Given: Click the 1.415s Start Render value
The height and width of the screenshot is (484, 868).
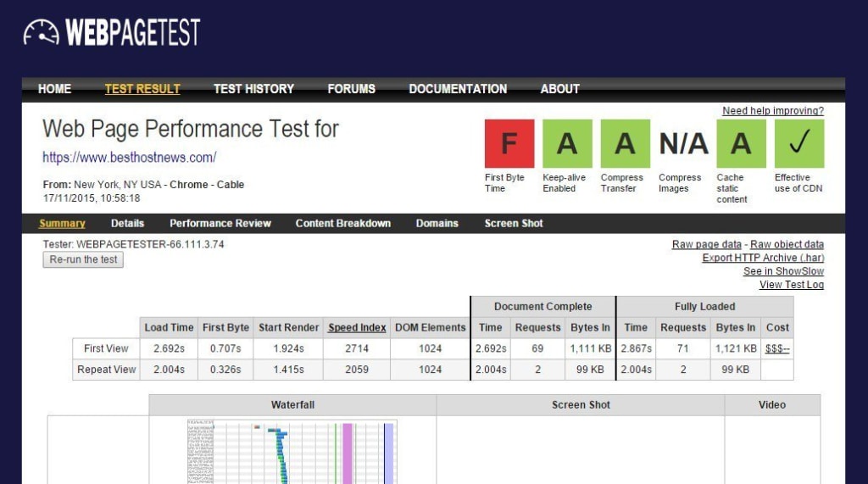Looking at the screenshot, I should click(288, 370).
